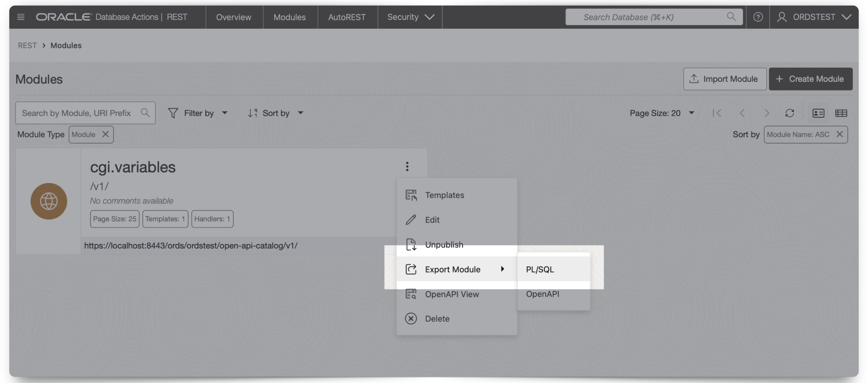Image resolution: width=868 pixels, height=383 pixels.
Task: Open the navigation hamburger menu
Action: coord(20,17)
